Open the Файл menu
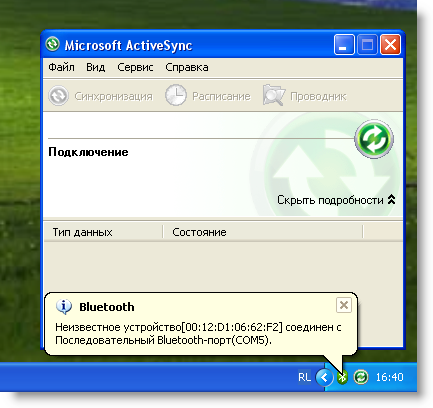 coord(61,67)
